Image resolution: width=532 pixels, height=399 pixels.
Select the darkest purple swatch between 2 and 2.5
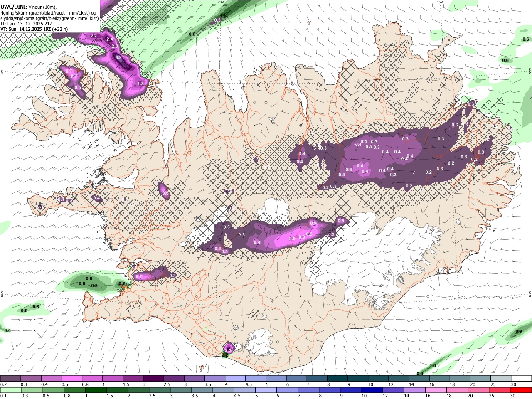(153, 379)
